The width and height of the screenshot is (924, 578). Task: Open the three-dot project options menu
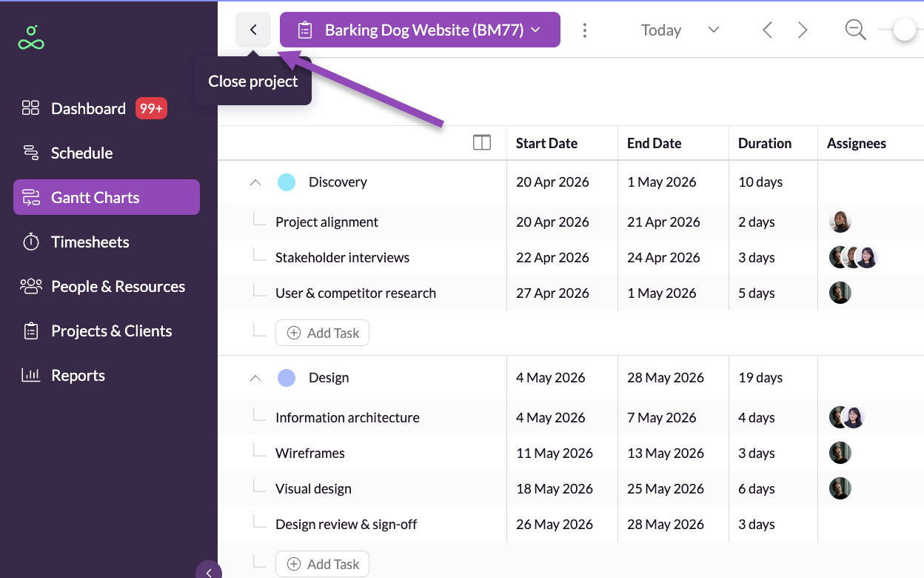tap(585, 30)
